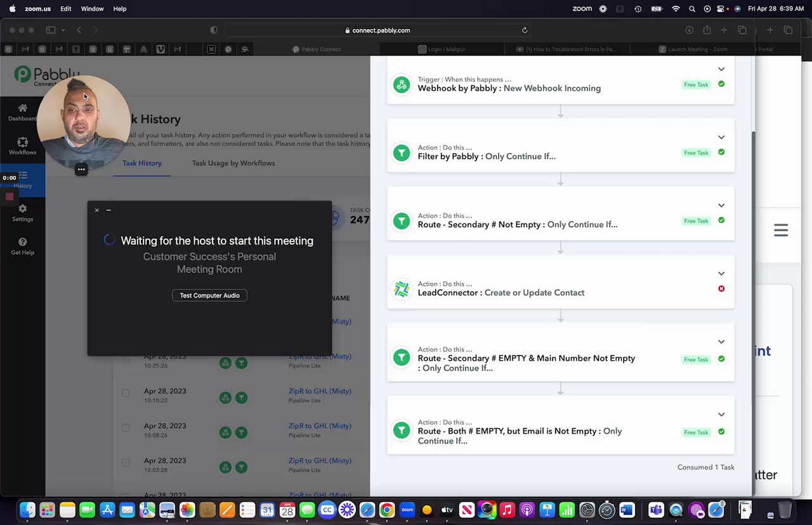Select checkbox for the 10:03:28 history row
Screen dimensions: 812x525
(x=126, y=463)
